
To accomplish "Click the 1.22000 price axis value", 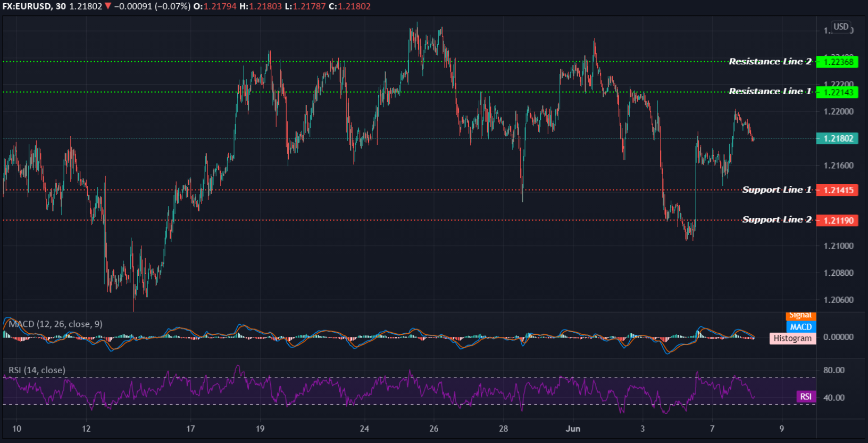I will 838,111.
